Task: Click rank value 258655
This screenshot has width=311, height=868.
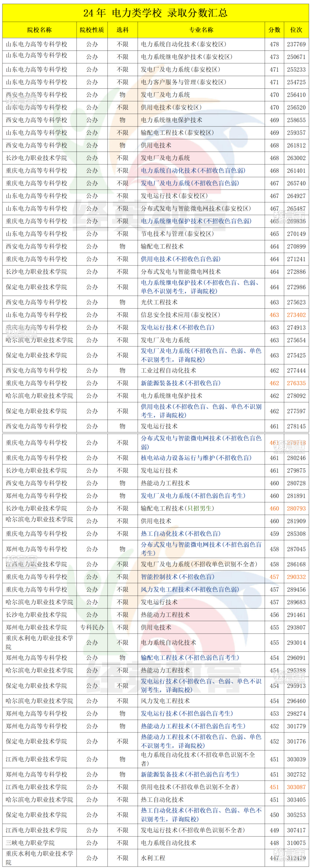Action: click(296, 120)
